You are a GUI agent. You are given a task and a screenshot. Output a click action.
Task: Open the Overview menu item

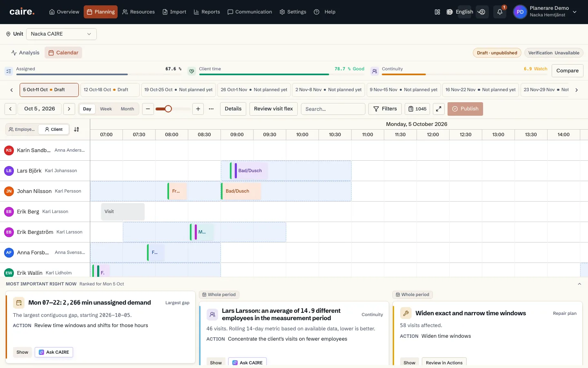click(64, 12)
